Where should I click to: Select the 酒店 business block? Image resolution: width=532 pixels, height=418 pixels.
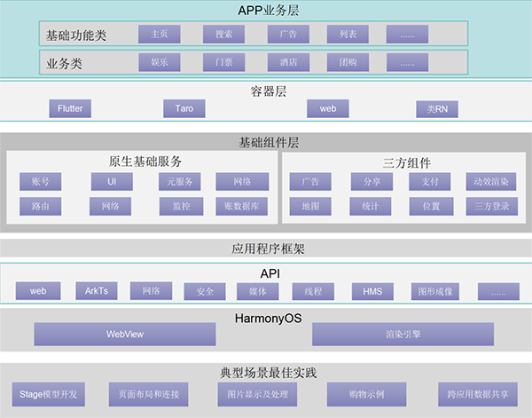pyautogui.click(x=289, y=63)
